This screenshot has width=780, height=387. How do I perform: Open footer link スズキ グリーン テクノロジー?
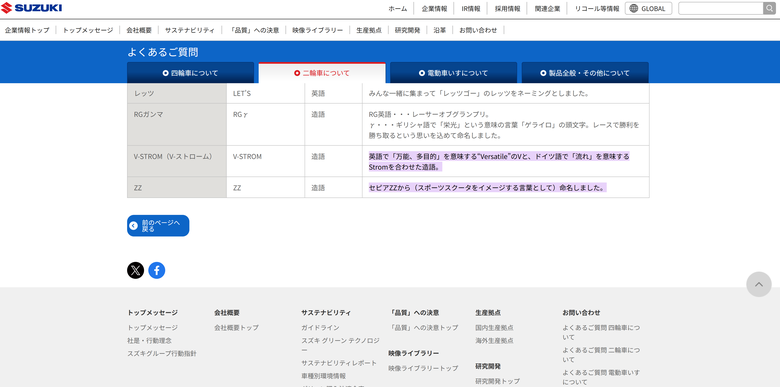340,345
